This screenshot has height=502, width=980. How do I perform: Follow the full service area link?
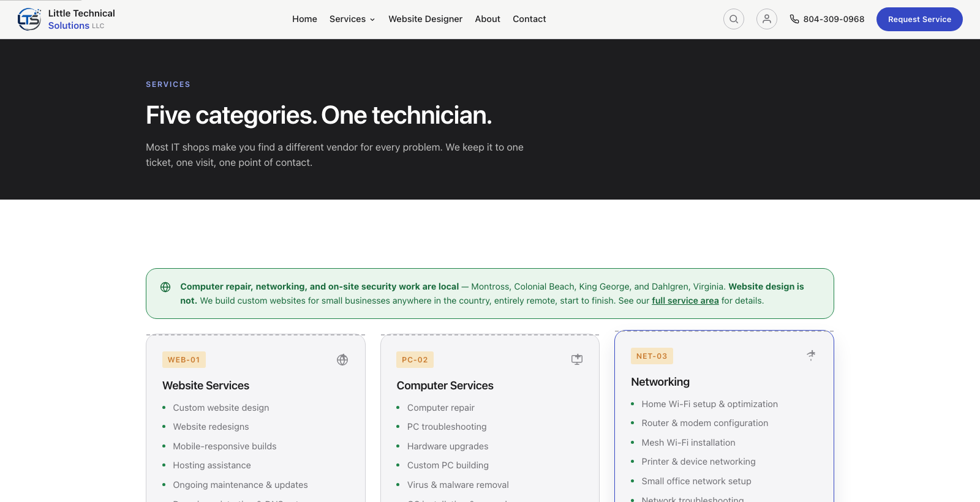[x=685, y=301]
